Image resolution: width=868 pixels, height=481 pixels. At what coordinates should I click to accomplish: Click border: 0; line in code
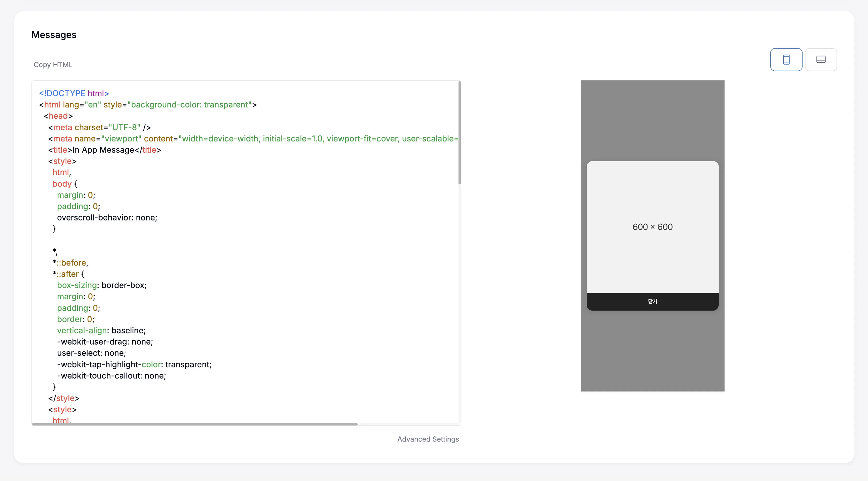[x=75, y=319]
